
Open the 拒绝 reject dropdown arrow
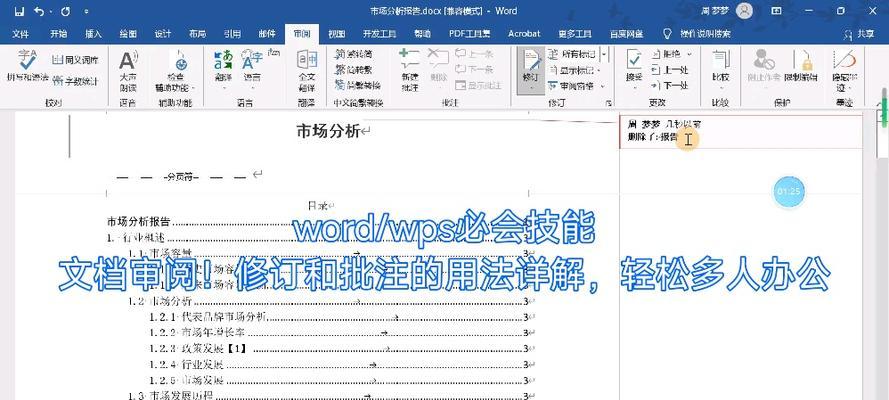coord(689,54)
